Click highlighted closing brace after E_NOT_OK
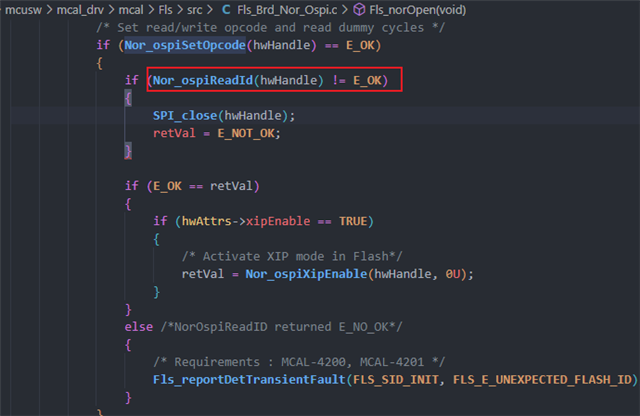Screen dimensions: 640x416 click(x=128, y=151)
